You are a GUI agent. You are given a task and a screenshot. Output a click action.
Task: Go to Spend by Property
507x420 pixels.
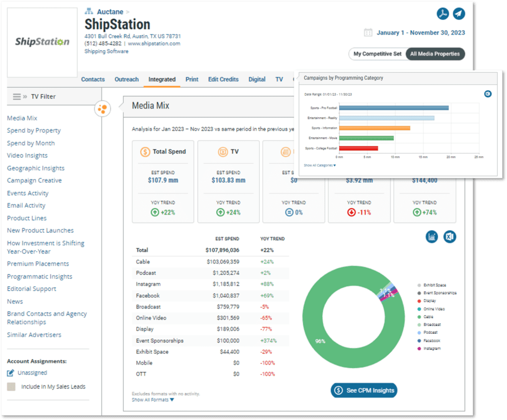click(x=34, y=130)
